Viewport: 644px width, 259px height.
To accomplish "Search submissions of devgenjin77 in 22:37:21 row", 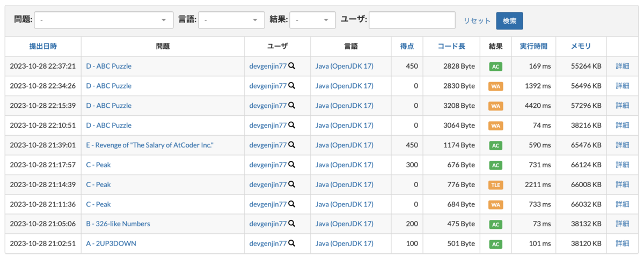I will 292,66.
